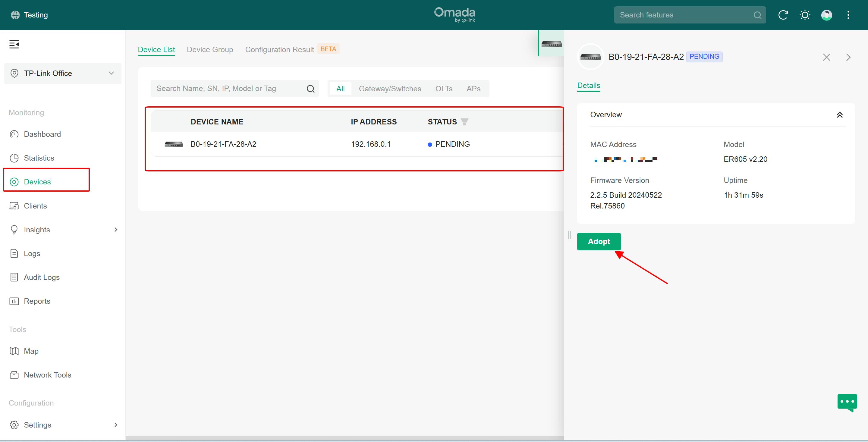Open Dashboard in sidebar
The height and width of the screenshot is (442, 868).
point(42,134)
